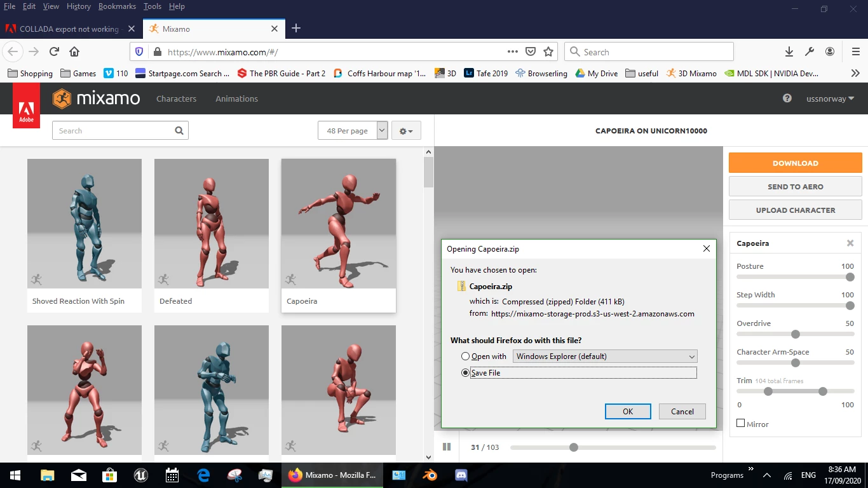Screen dimensions: 868x488
Task: Open the Tools menu
Action: pyautogui.click(x=153, y=6)
